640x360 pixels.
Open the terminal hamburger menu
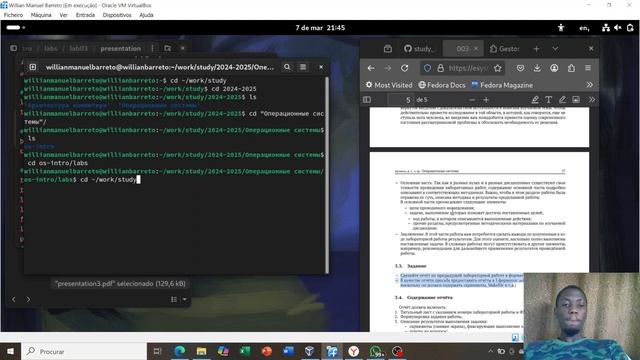[303, 67]
